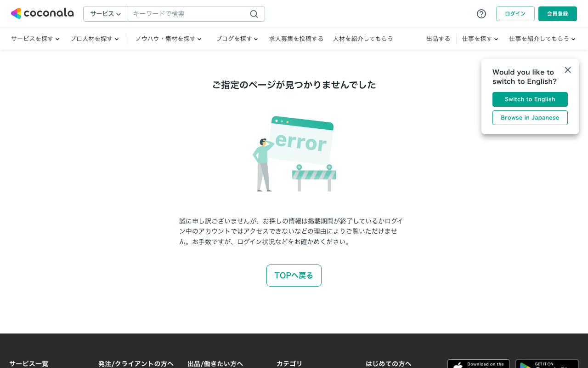The width and height of the screenshot is (588, 368).
Task: Open 人材を紹介してもらう link
Action: [x=363, y=39]
